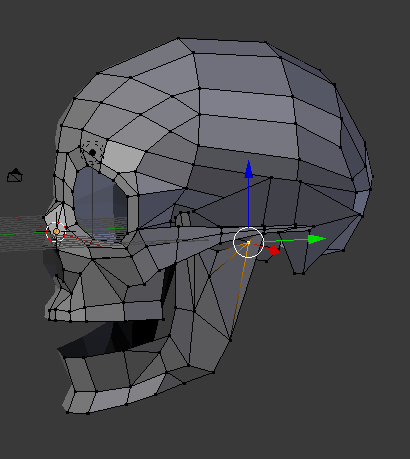
Task: Select the vertex at the chin's bottom front corner
Action: point(68,413)
